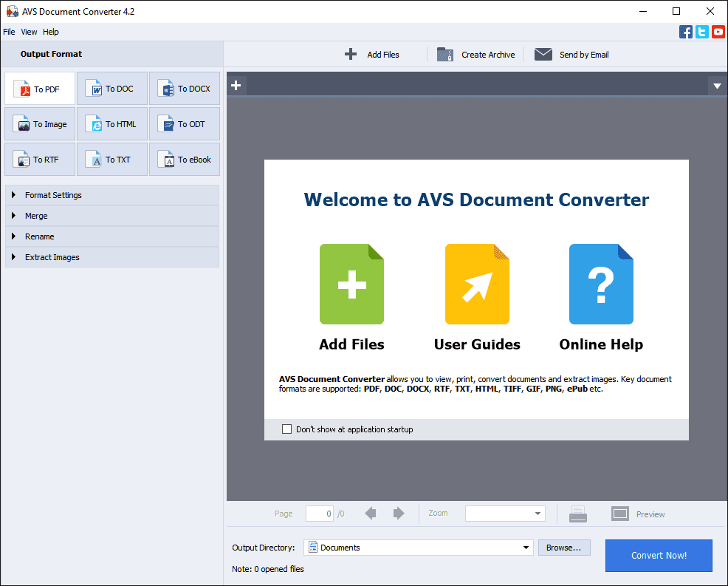Open the Output Directory dropdown
The image size is (728, 586).
tap(526, 548)
